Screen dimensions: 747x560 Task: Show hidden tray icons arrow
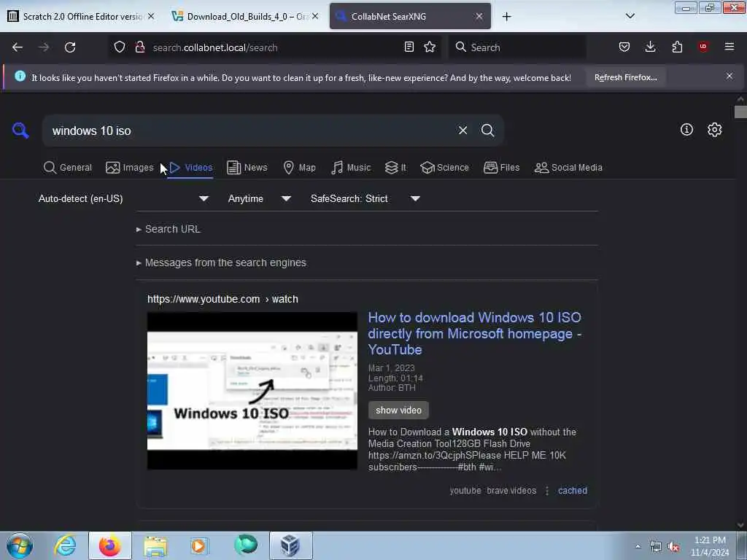(638, 547)
